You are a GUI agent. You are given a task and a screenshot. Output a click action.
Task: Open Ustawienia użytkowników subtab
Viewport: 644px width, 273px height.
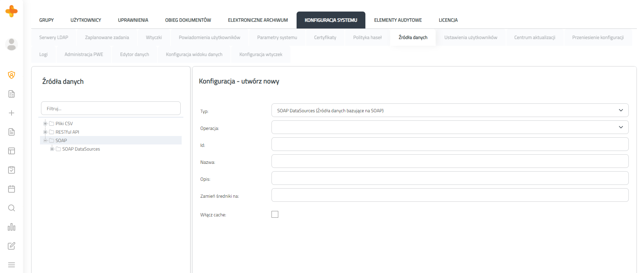(x=471, y=37)
